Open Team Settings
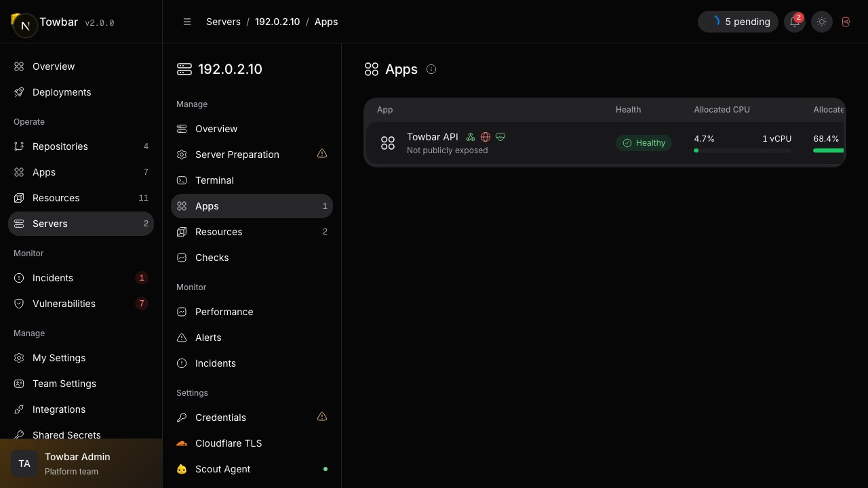The image size is (868, 488). click(81, 384)
